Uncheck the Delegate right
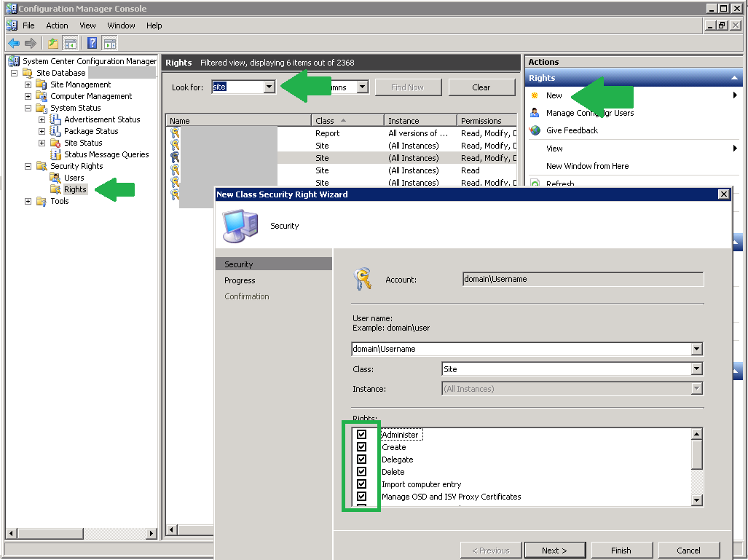748x560 pixels. tap(361, 459)
